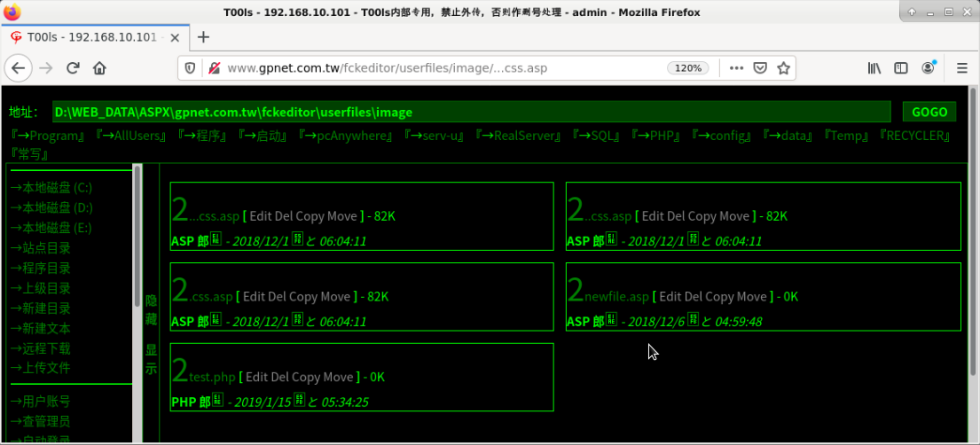The width and height of the screenshot is (980, 445).
Task: Select 本地磁盘 (C:) in sidebar
Action: tap(51, 188)
